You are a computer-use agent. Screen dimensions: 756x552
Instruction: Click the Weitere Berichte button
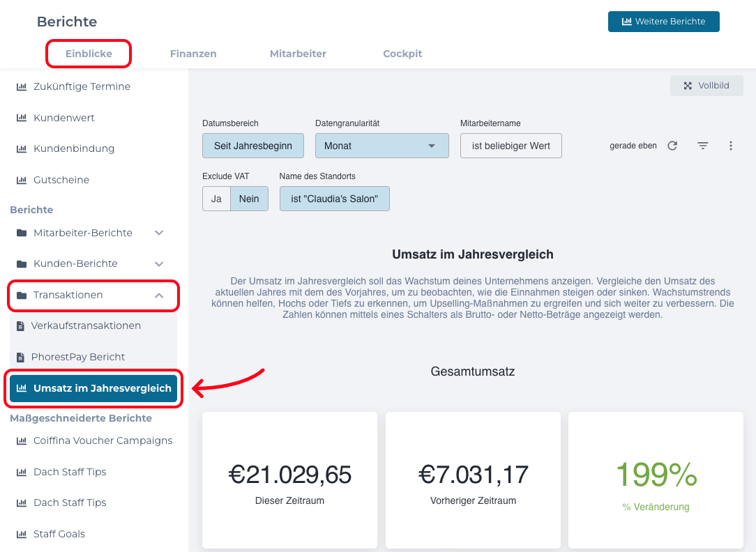pos(663,22)
